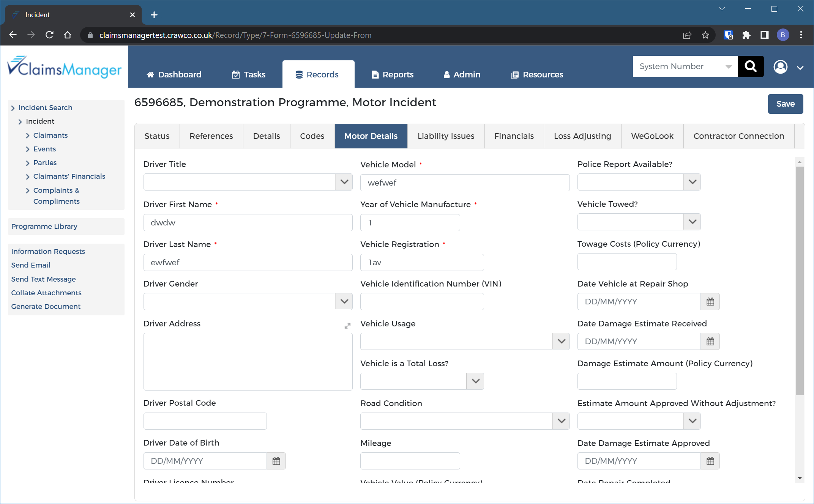Open the Vehicle Usage dropdown
The height and width of the screenshot is (504, 814).
(x=561, y=341)
